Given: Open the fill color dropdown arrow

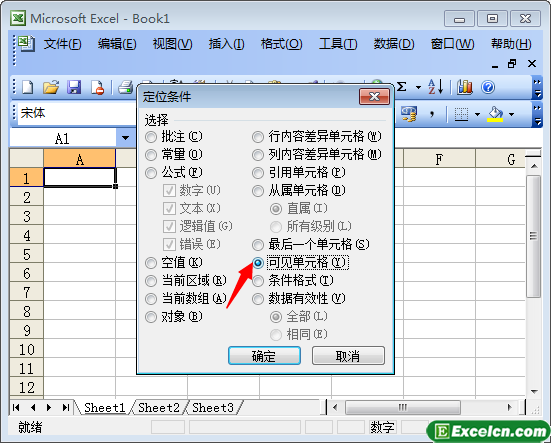Looking at the screenshot, I should 511,114.
